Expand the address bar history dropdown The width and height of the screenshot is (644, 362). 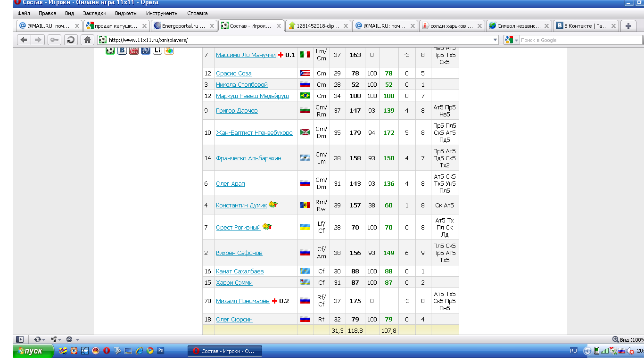[x=495, y=40]
